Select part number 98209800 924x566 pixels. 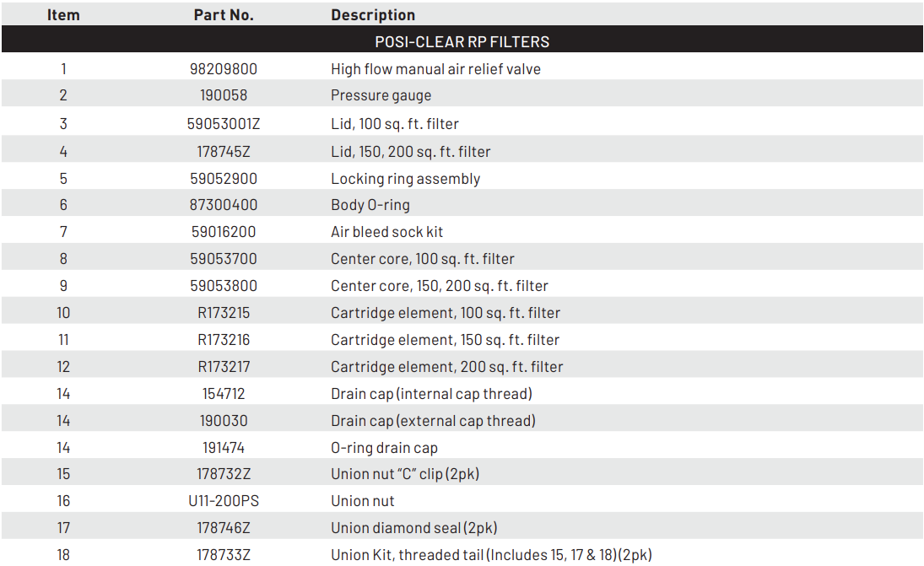(224, 69)
